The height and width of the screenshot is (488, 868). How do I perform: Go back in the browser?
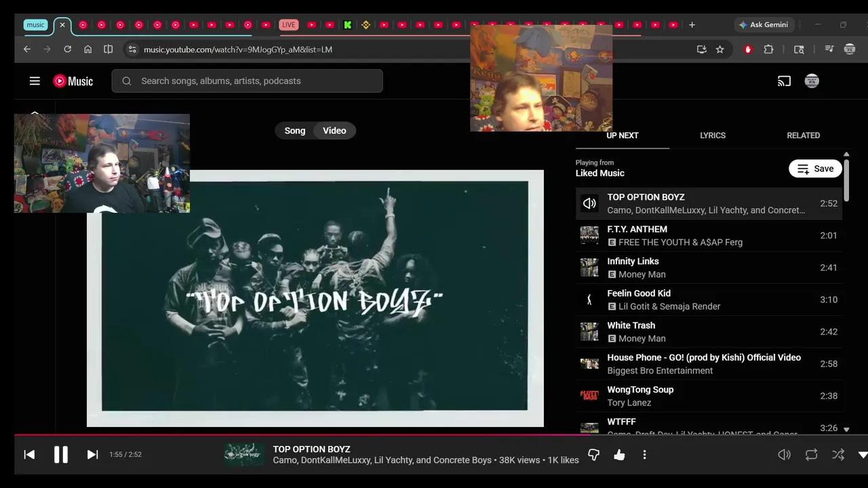click(27, 49)
